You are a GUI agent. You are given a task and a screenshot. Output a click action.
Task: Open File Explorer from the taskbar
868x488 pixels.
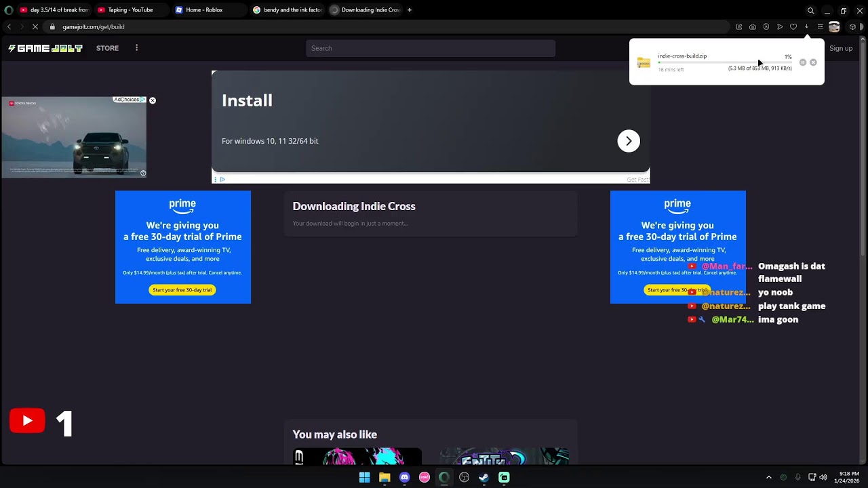coord(384,477)
